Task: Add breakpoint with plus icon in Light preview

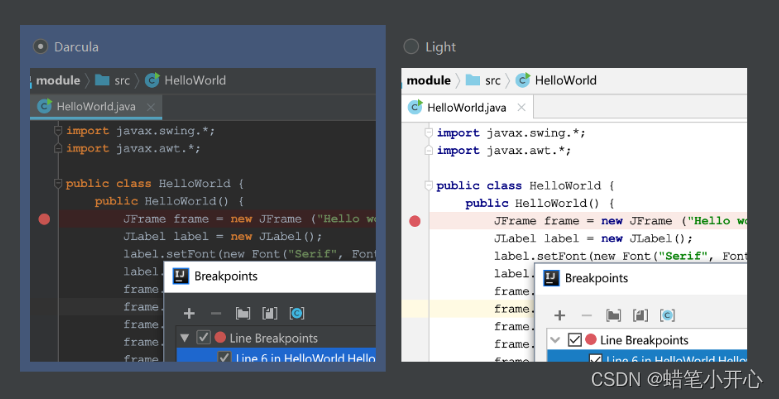Action: [560, 316]
